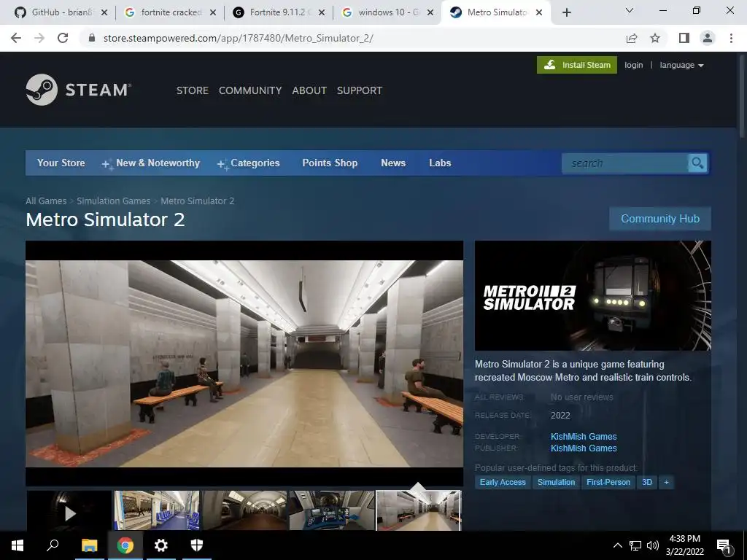Image resolution: width=747 pixels, height=560 pixels.
Task: Open the KishMish Games developer link
Action: click(x=584, y=437)
